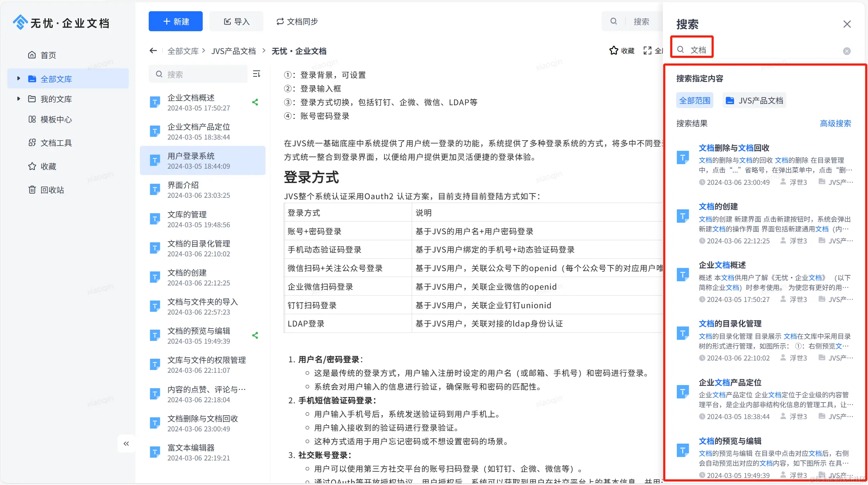
Task: Click the blue 新建 button
Action: coord(175,21)
